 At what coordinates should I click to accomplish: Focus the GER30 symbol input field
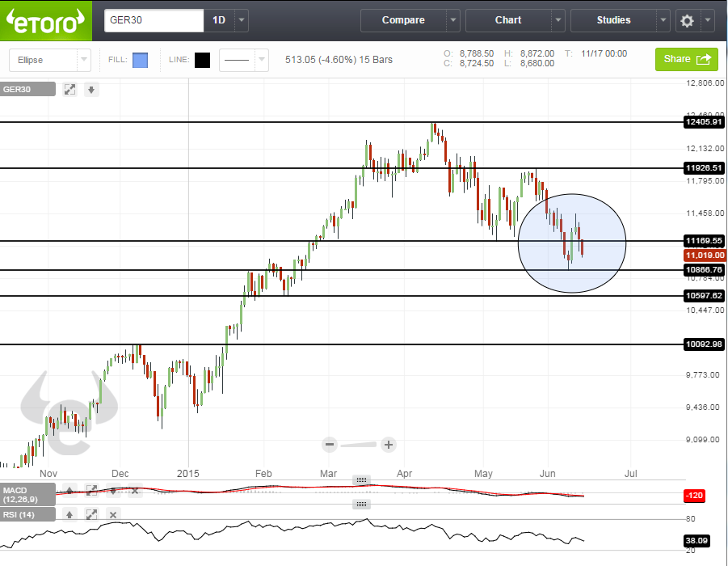[154, 20]
